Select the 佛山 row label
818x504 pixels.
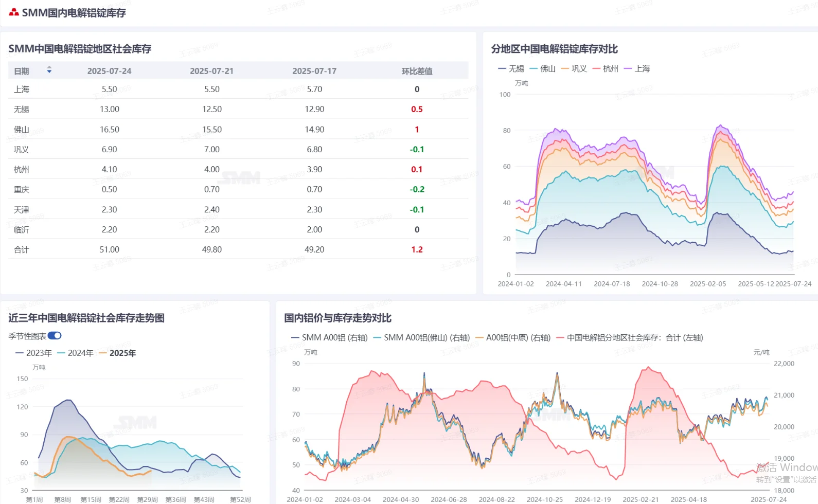point(22,130)
